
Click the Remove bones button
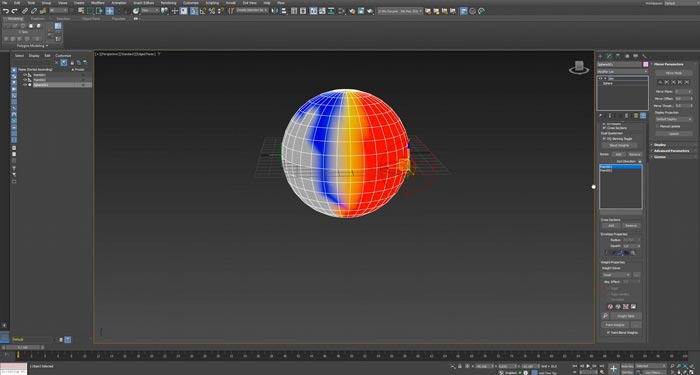pyautogui.click(x=635, y=154)
